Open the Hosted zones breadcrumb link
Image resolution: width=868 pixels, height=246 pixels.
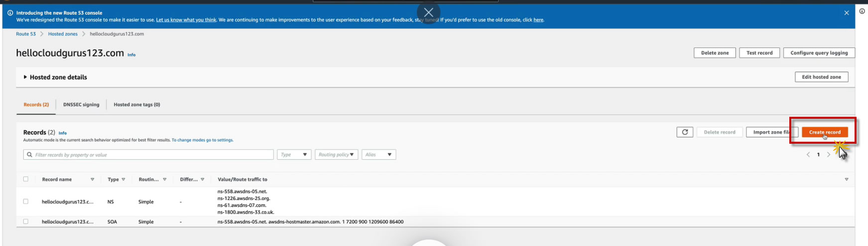tap(63, 34)
